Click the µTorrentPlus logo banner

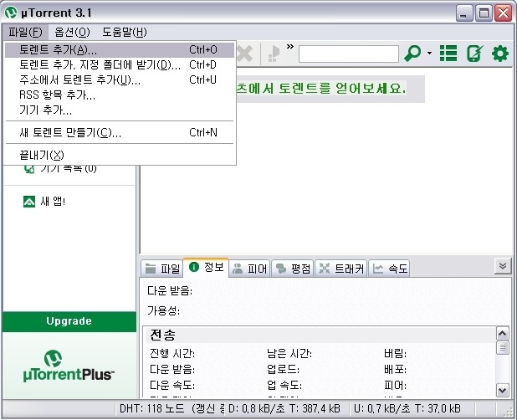coord(69,366)
